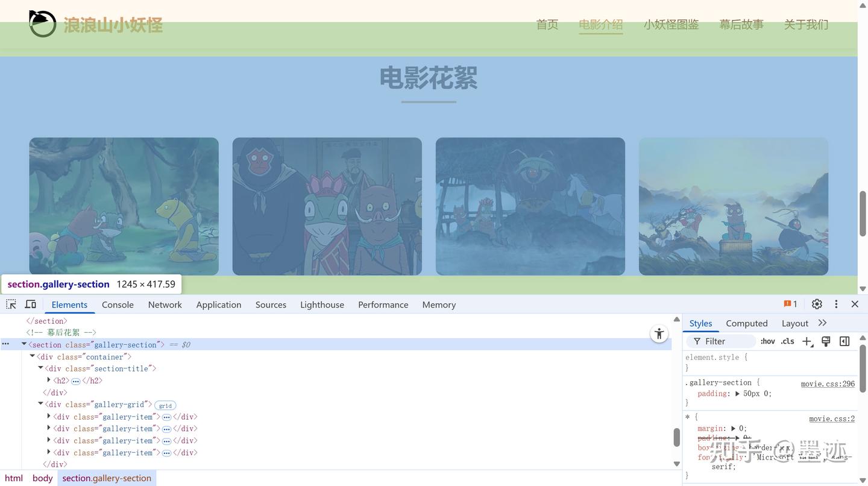Toggle the :hov element state panel
The width and height of the screenshot is (868, 486).
coord(767,341)
